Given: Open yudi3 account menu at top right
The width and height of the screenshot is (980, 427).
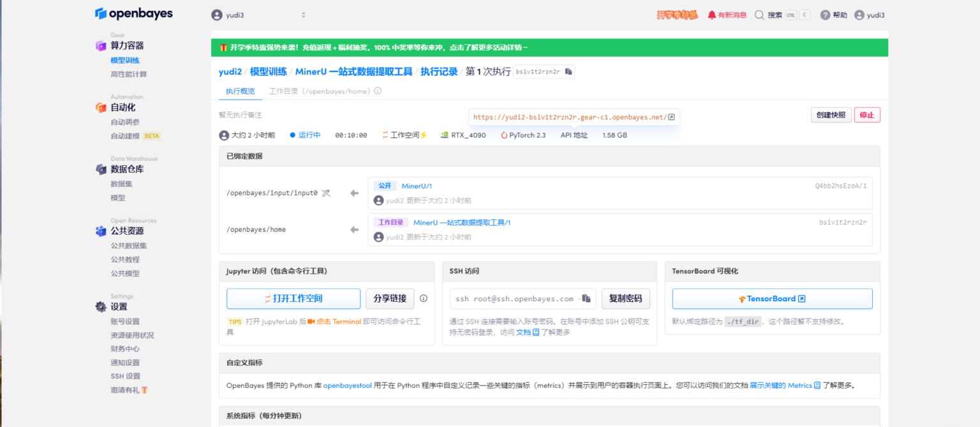Looking at the screenshot, I should pyautogui.click(x=870, y=14).
